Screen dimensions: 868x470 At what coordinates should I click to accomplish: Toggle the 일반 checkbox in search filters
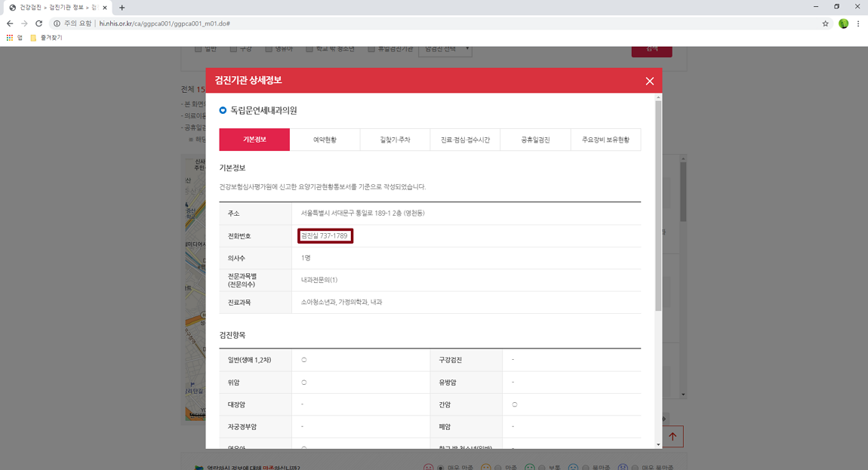pyautogui.click(x=198, y=49)
